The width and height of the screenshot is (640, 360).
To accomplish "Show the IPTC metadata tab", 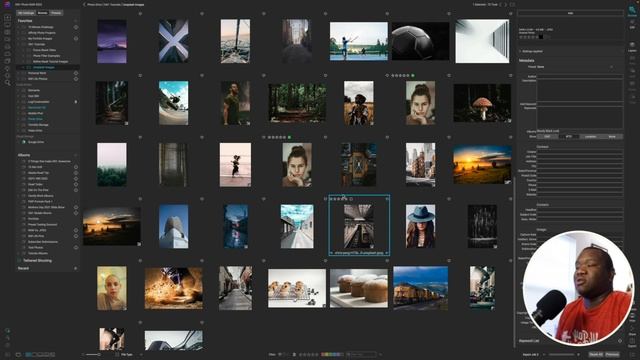I will click(569, 137).
